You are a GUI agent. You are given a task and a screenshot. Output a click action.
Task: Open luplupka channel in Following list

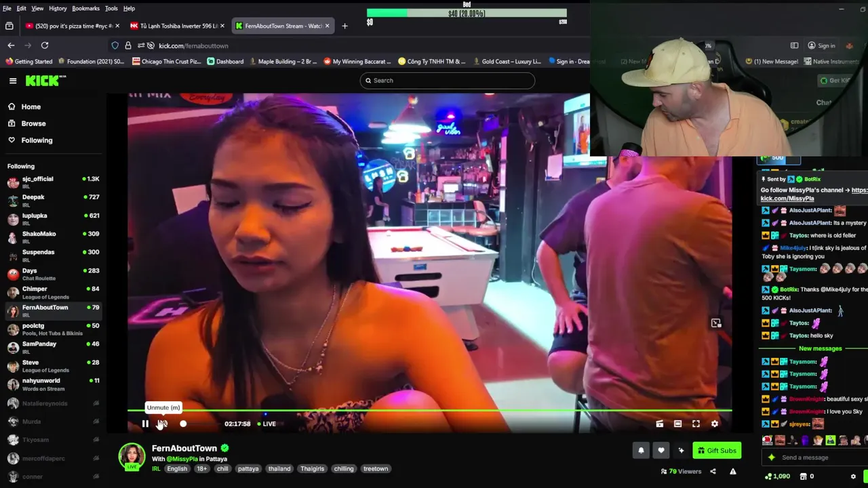53,218
